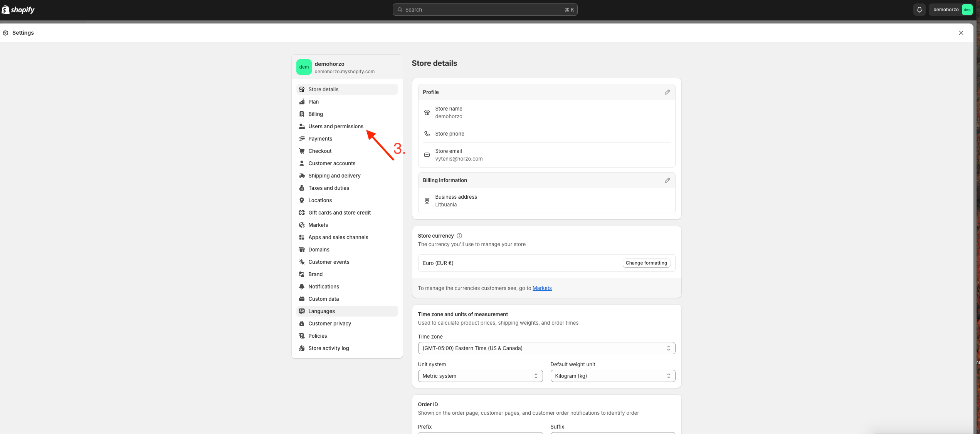Go to Users and permissions settings

coord(335,126)
